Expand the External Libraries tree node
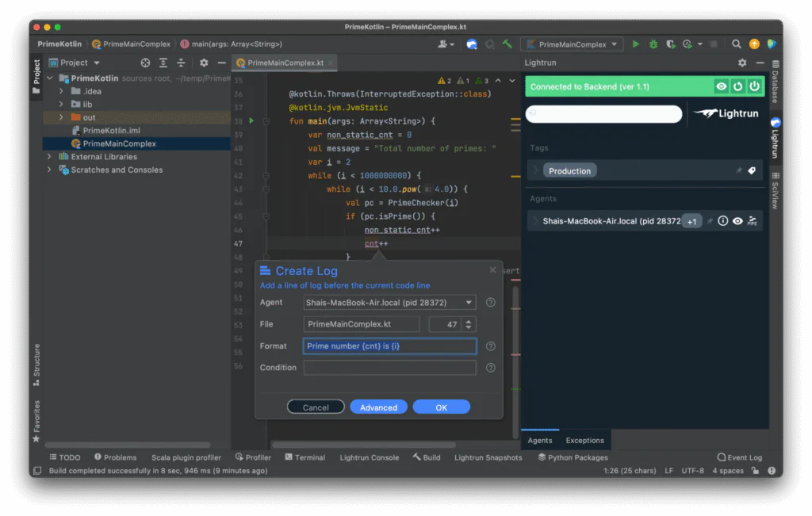812x516 pixels. point(49,157)
